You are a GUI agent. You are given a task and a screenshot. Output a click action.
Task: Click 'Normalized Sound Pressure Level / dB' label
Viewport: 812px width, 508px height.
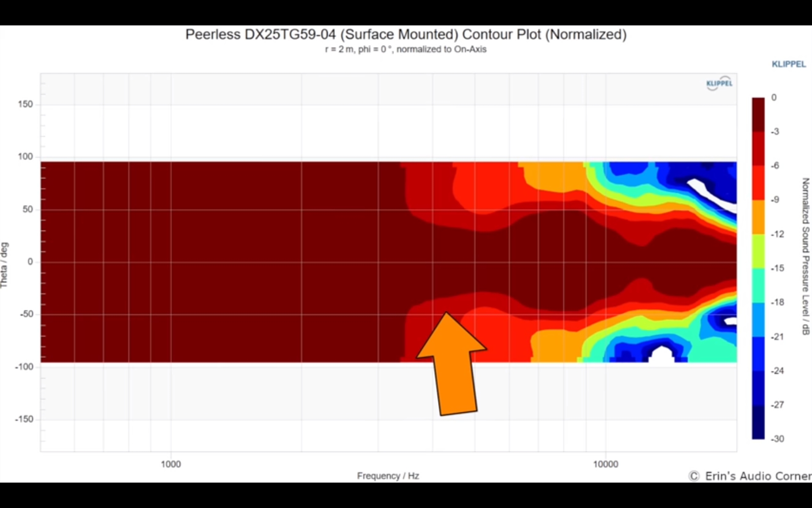click(x=805, y=257)
